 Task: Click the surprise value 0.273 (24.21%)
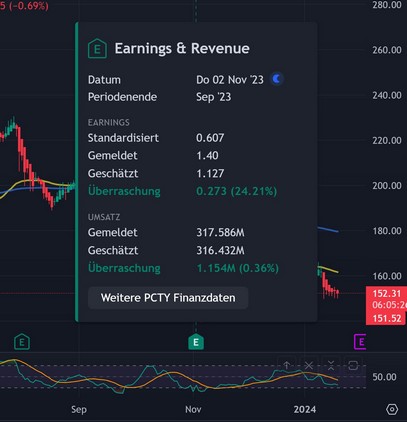[236, 191]
